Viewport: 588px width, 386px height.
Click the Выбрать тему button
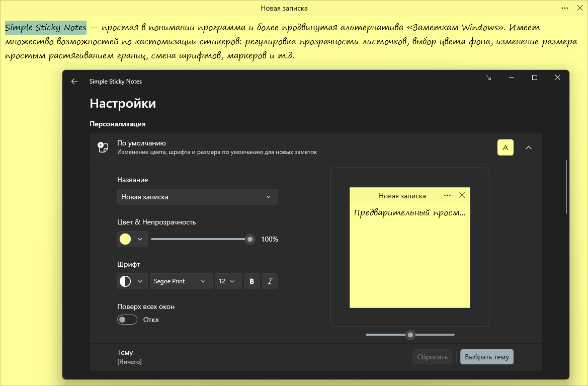click(x=487, y=357)
